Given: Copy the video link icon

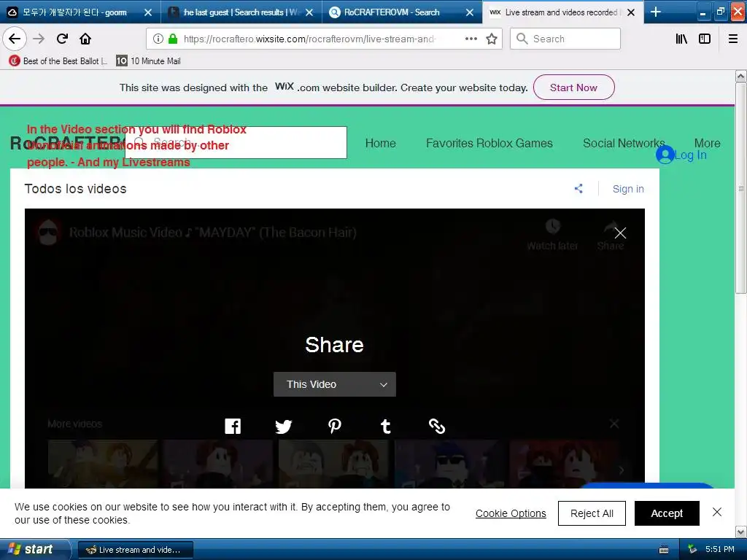Looking at the screenshot, I should click(437, 426).
